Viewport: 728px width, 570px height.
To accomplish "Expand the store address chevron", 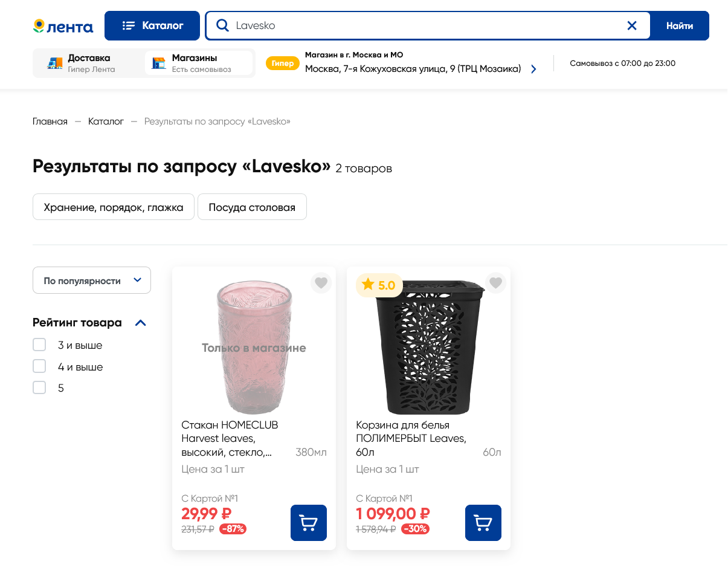I will 533,69.
